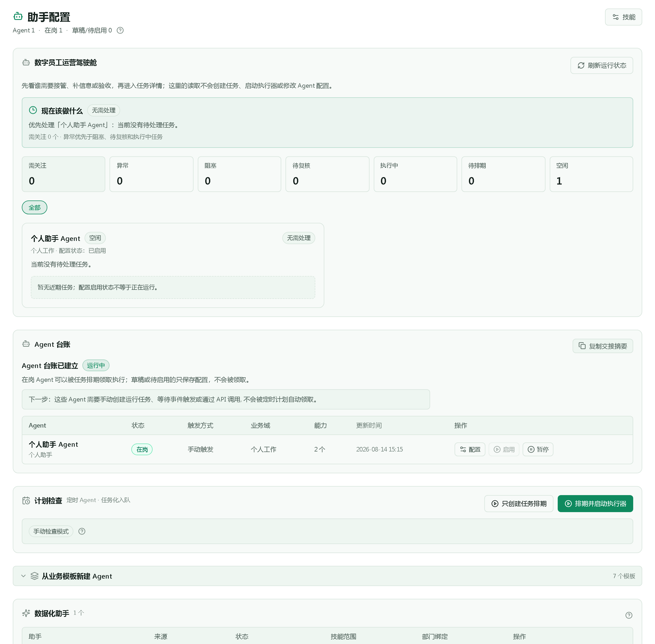Select the 待排期 stat card
This screenshot has height=644, width=655.
click(x=503, y=174)
